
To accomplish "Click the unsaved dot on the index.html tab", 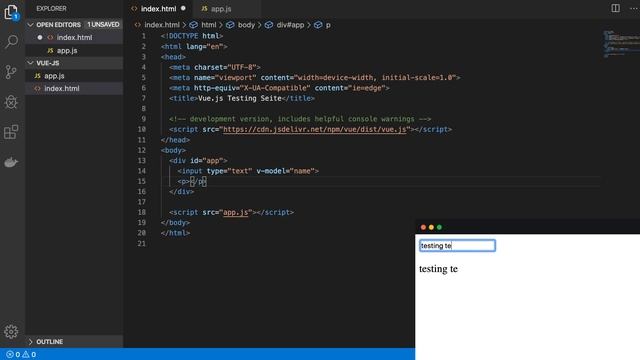I will (183, 8).
